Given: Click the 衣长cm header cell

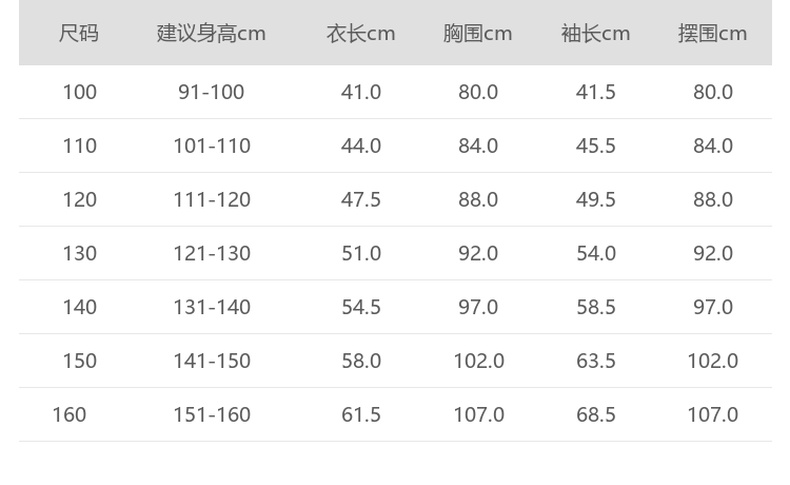Looking at the screenshot, I should (361, 33).
